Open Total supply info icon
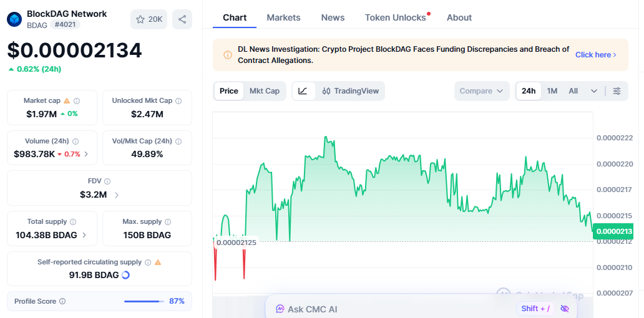The height and width of the screenshot is (318, 644). tap(73, 221)
